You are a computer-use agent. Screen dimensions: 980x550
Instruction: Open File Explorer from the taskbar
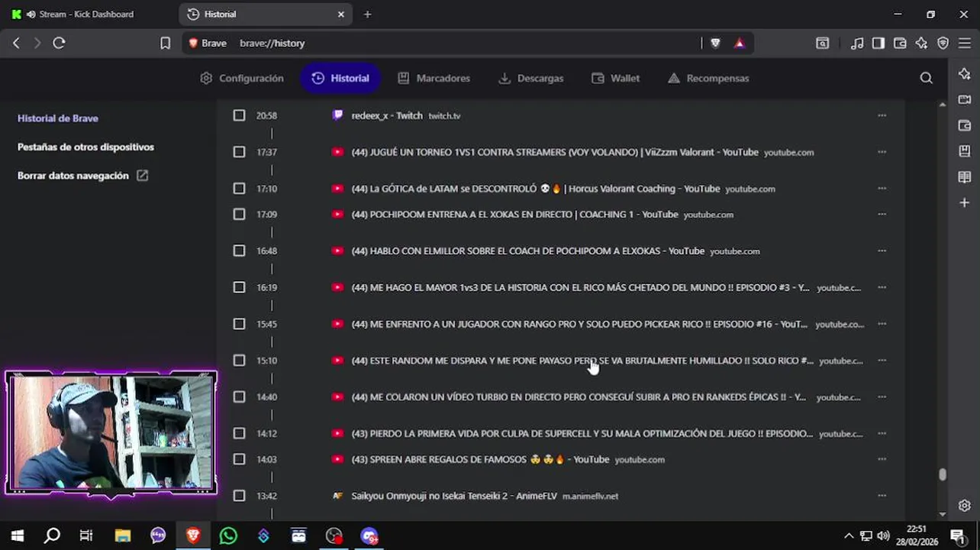pos(122,536)
